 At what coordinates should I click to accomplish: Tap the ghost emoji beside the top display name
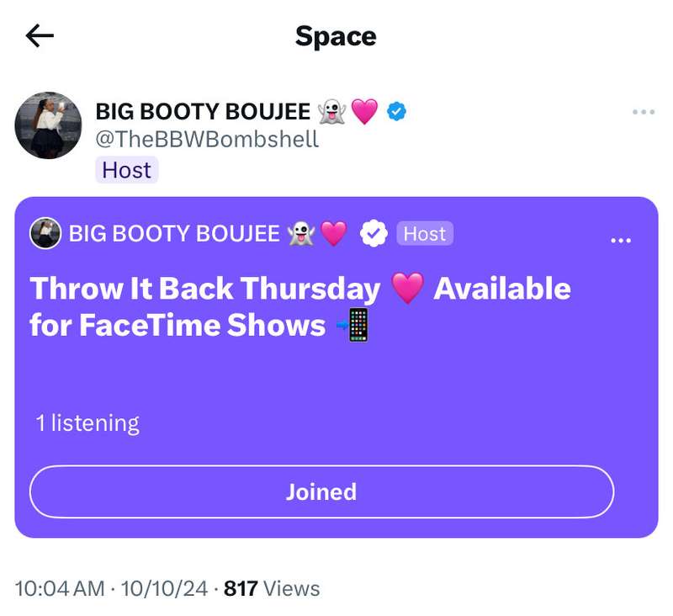pos(331,111)
